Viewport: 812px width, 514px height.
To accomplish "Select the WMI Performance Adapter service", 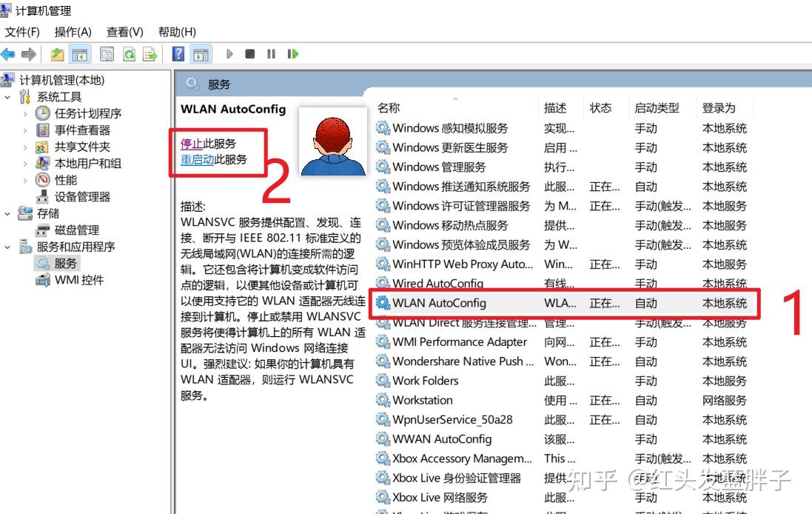I will pyautogui.click(x=565, y=342).
